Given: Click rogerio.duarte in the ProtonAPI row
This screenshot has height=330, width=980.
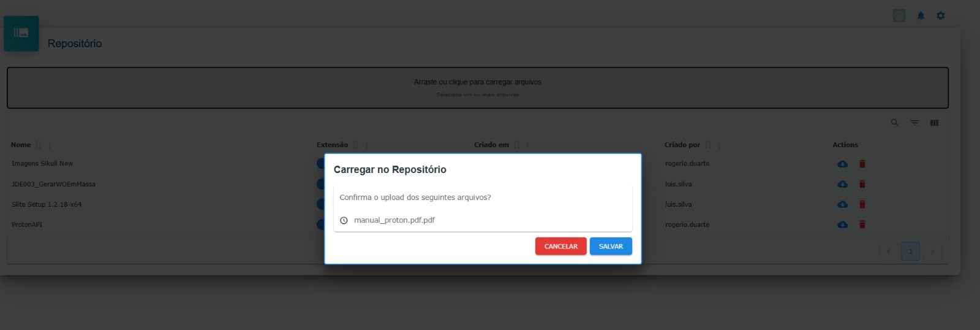Looking at the screenshot, I should coord(687,224).
